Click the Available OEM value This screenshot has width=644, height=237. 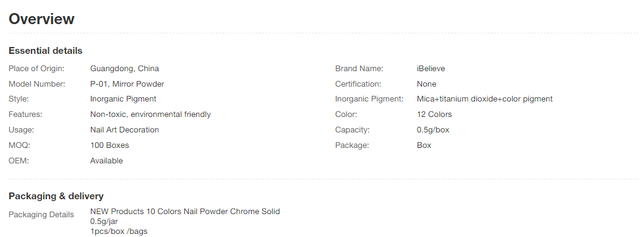tap(106, 161)
